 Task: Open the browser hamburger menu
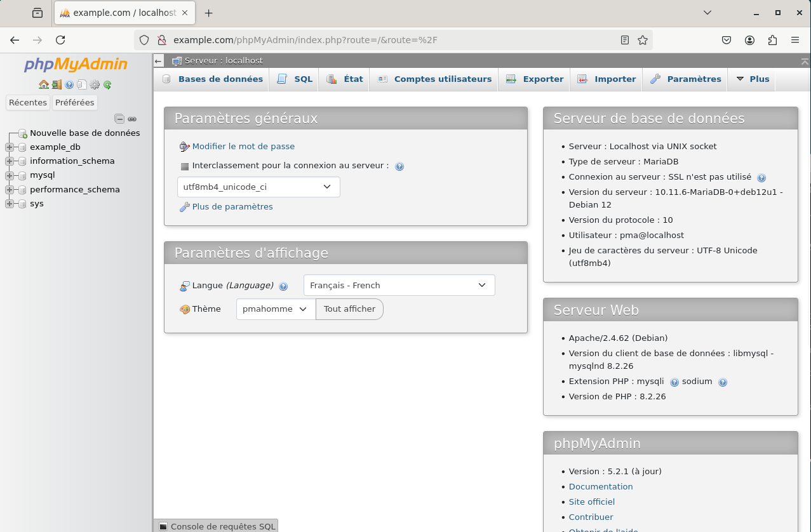[x=795, y=40]
